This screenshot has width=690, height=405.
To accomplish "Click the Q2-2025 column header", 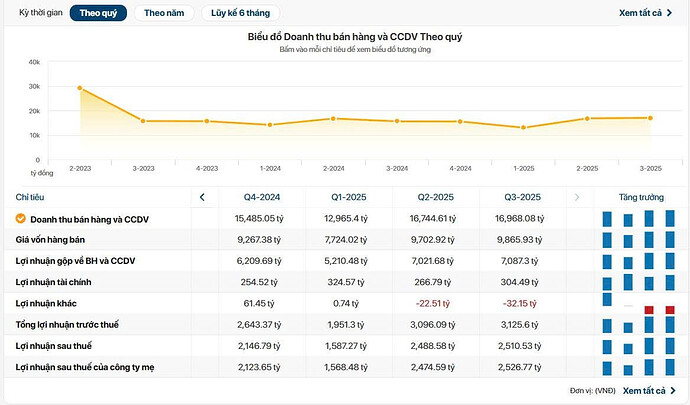I will tap(435, 197).
